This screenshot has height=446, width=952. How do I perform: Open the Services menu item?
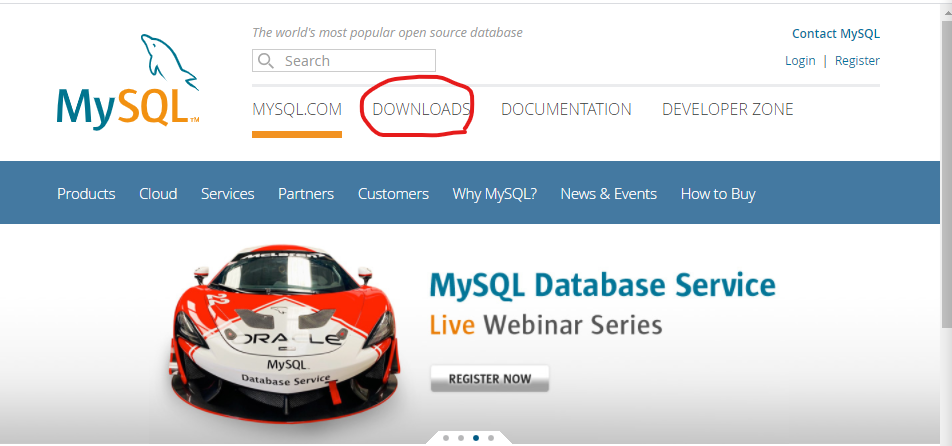tap(228, 194)
